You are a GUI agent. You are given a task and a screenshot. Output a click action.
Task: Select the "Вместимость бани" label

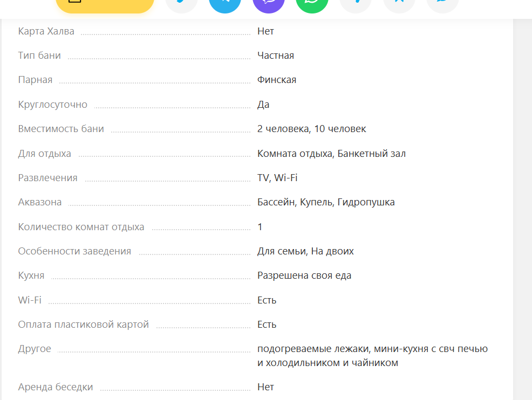coord(61,129)
